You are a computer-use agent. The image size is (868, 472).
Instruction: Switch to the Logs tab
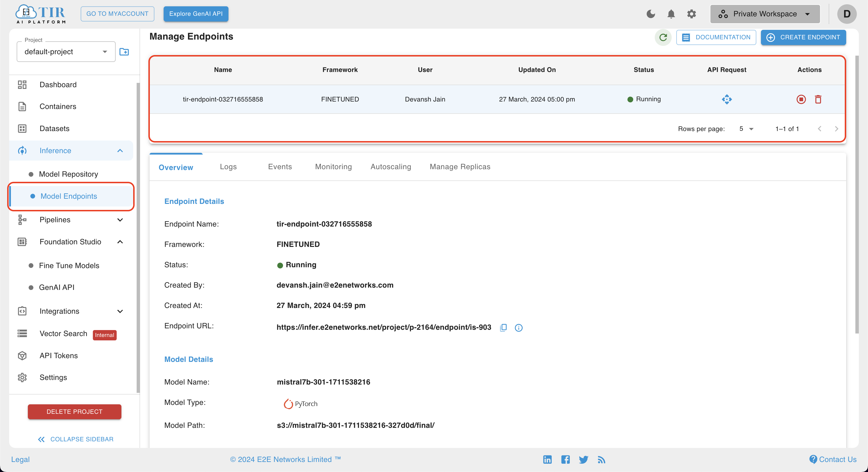[x=228, y=167]
